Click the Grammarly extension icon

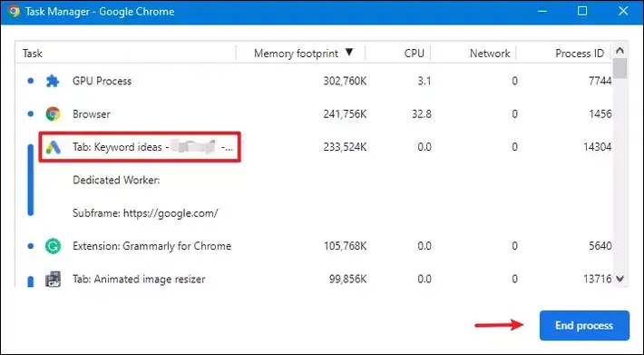53,246
